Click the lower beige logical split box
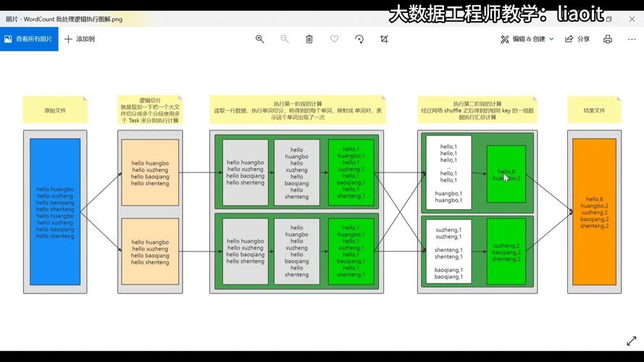644x362 pixels. 150,251
